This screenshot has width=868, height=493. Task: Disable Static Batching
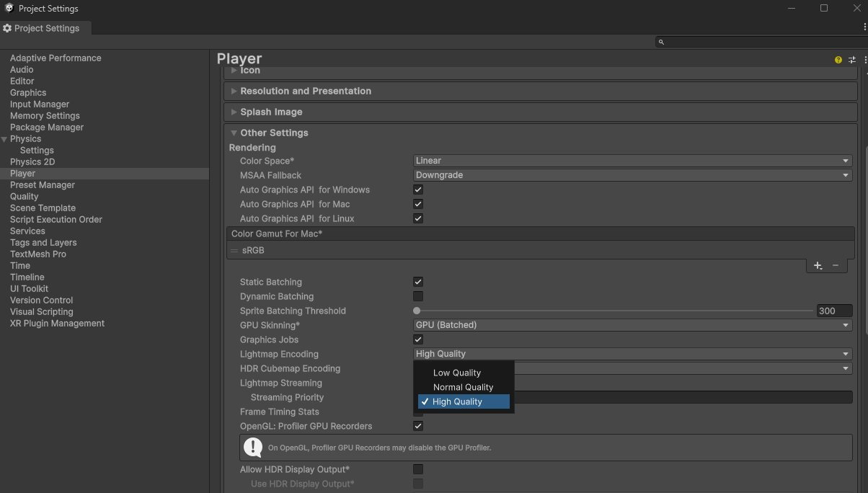417,282
